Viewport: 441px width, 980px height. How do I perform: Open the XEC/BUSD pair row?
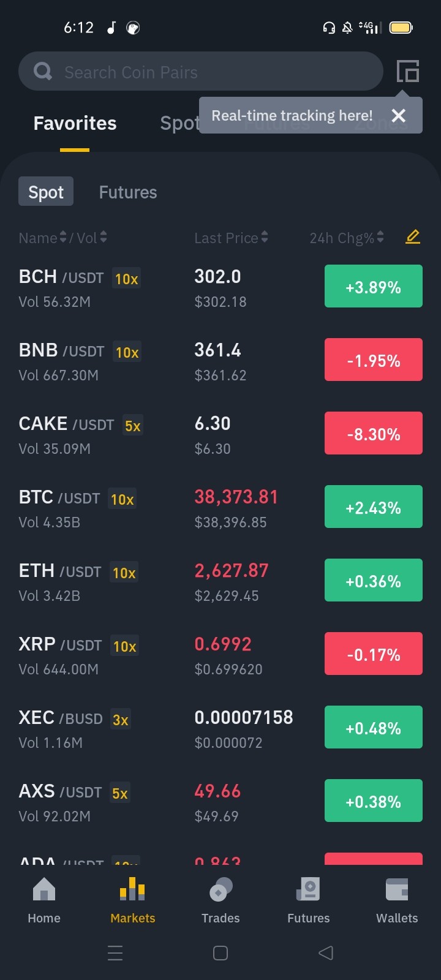pos(221,729)
